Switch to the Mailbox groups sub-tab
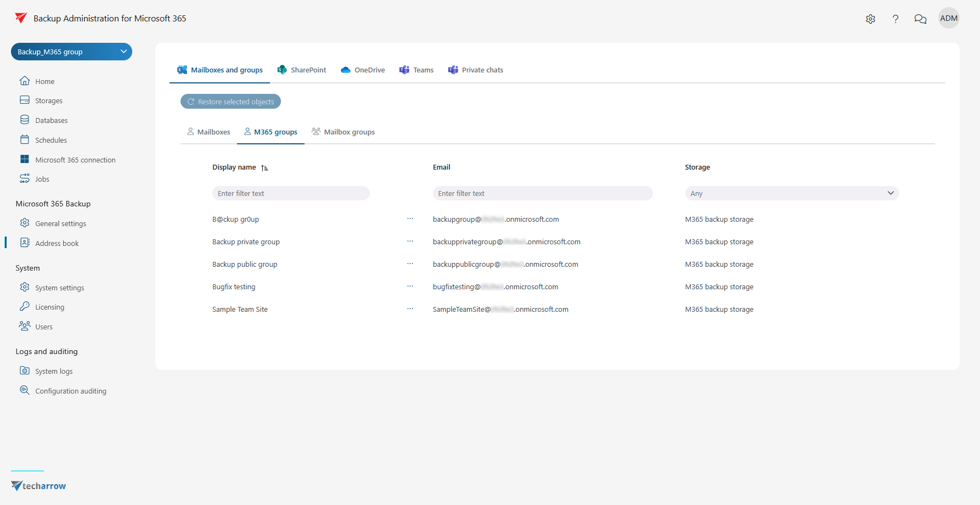 [x=343, y=132]
